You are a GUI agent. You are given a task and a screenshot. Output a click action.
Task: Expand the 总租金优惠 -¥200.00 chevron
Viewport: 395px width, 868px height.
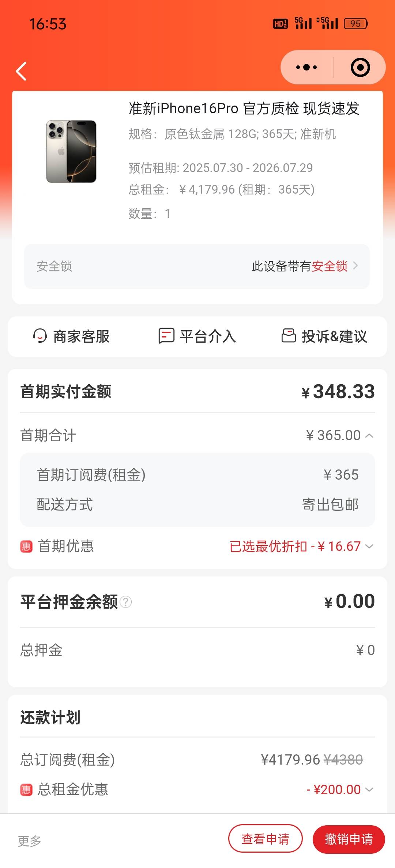[369, 790]
